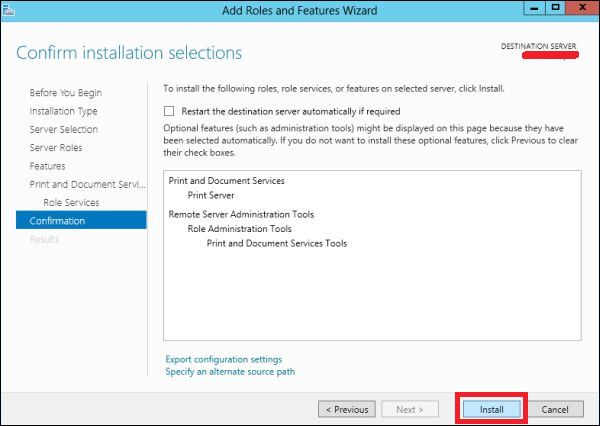Screen dimensions: 600x426
Task: Open the Installation Type step
Action: (63, 111)
